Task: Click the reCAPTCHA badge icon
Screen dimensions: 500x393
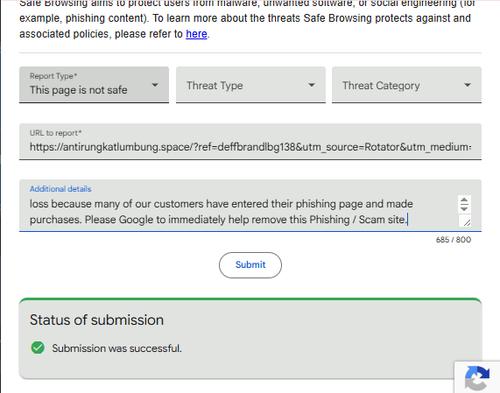Action: pos(477,378)
